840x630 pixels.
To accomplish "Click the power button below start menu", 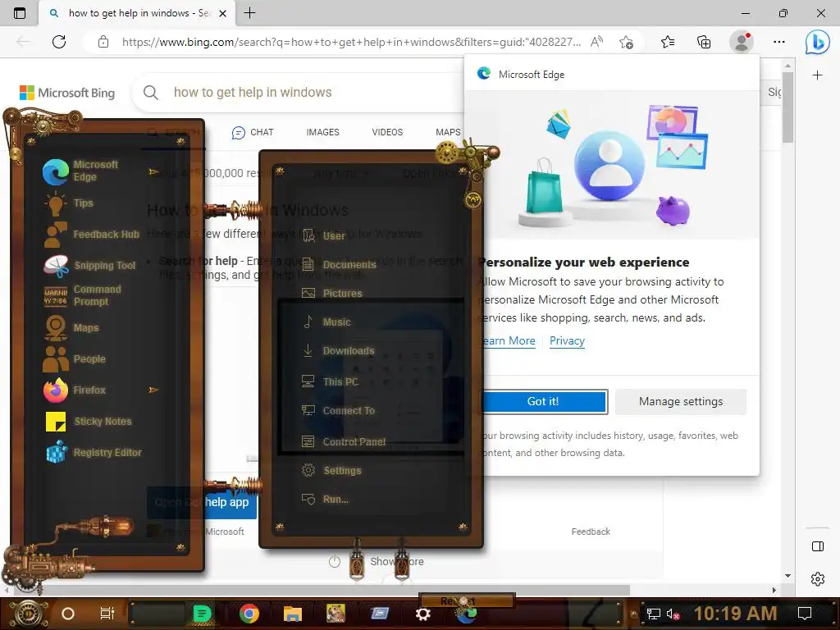I will coord(335,561).
